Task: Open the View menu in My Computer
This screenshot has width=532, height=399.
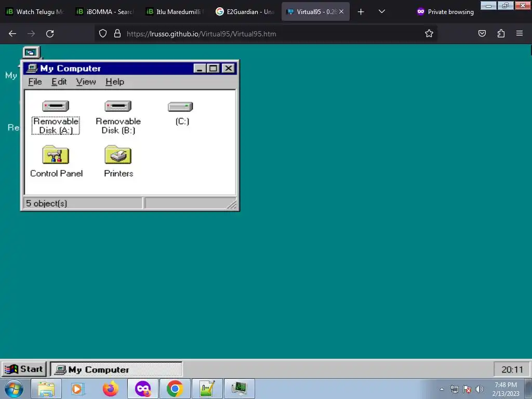Action: coord(86,82)
